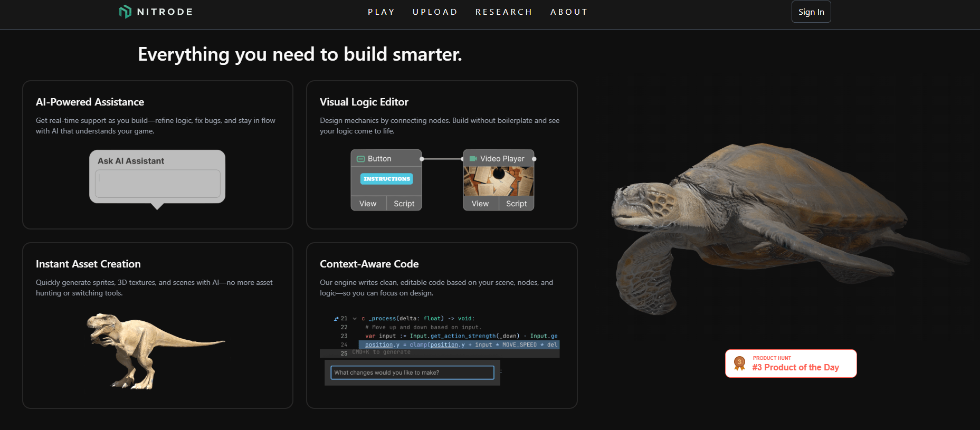This screenshot has height=430, width=980.
Task: Open the PLAY menu item
Action: click(381, 12)
